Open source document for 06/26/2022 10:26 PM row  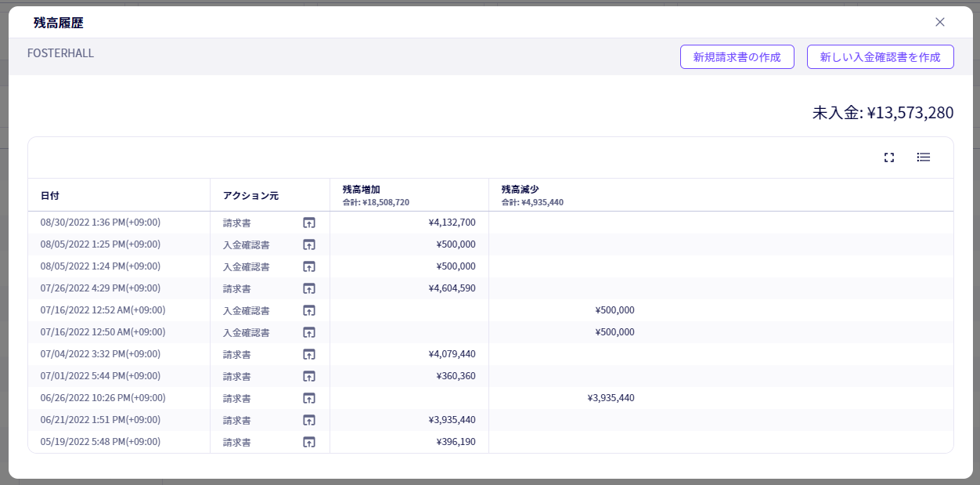309,398
